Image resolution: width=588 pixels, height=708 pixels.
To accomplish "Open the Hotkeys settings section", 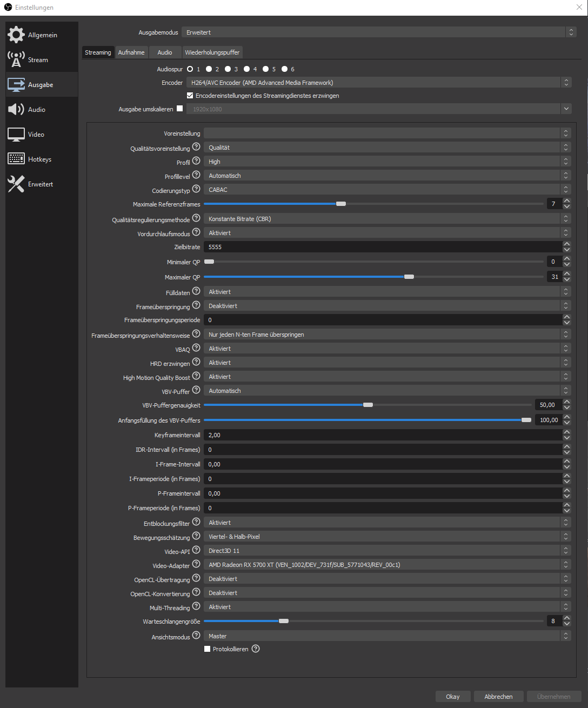I will [x=42, y=159].
